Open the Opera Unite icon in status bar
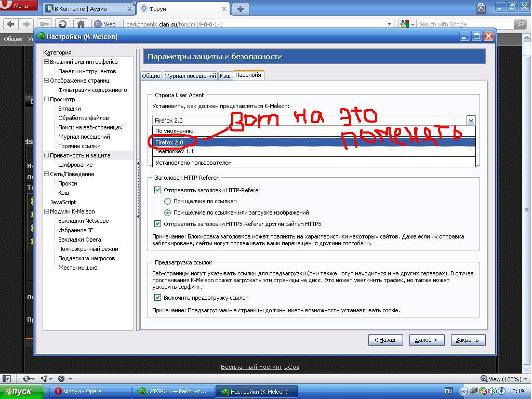The image size is (532, 399). (44, 379)
